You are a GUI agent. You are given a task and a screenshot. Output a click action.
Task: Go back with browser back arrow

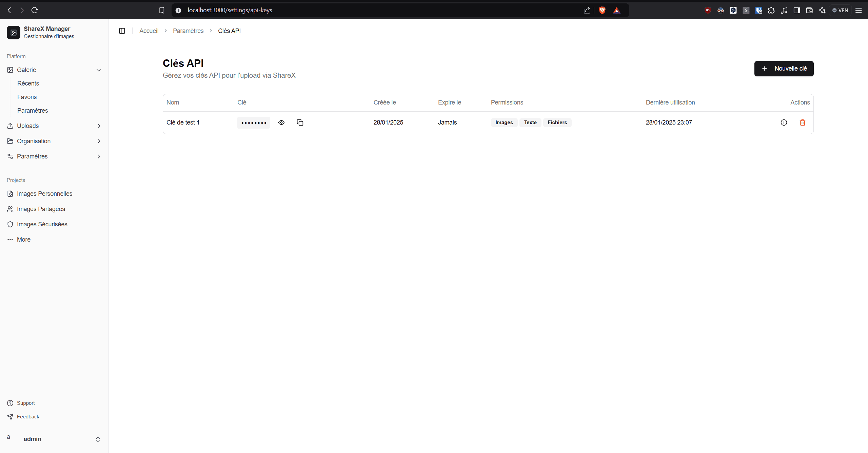coord(9,10)
